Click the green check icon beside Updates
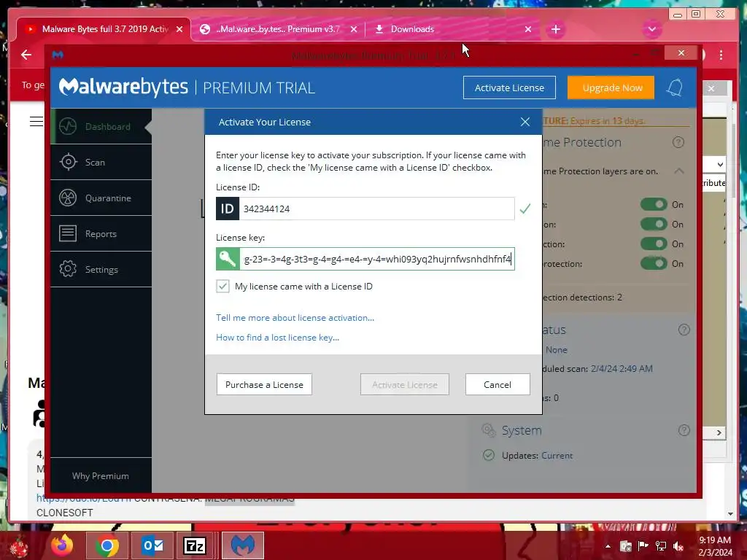This screenshot has height=560, width=747. coord(489,455)
